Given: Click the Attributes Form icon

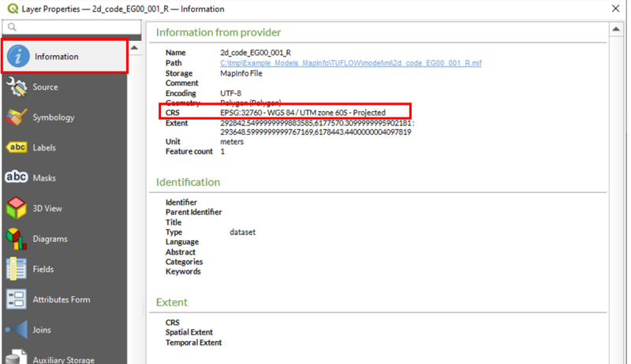Looking at the screenshot, I should pos(17,299).
